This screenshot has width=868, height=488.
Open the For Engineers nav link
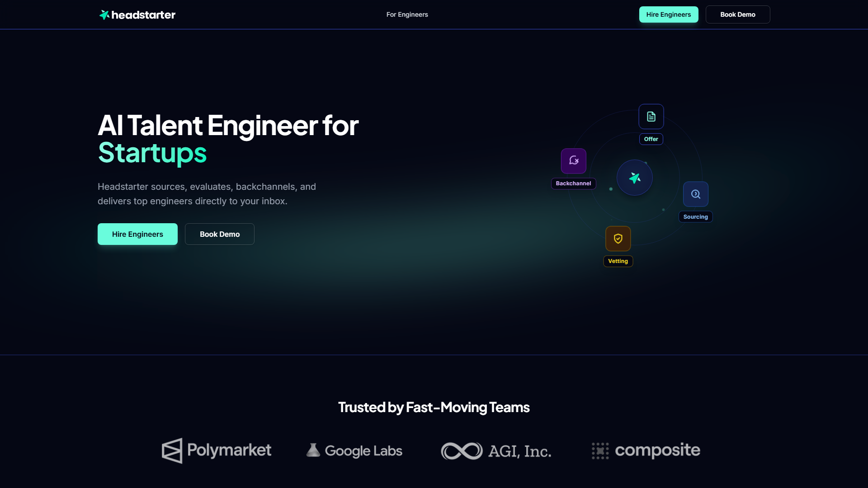tap(407, 14)
